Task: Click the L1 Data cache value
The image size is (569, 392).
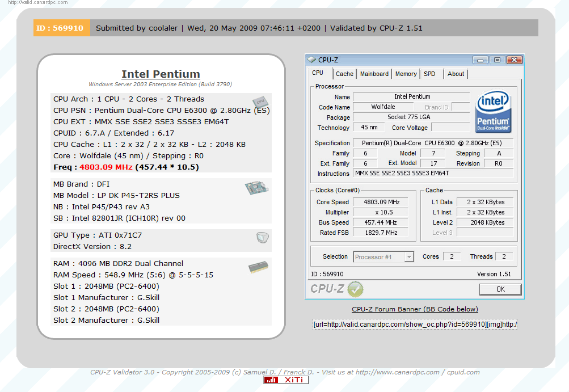Action: pyautogui.click(x=485, y=202)
